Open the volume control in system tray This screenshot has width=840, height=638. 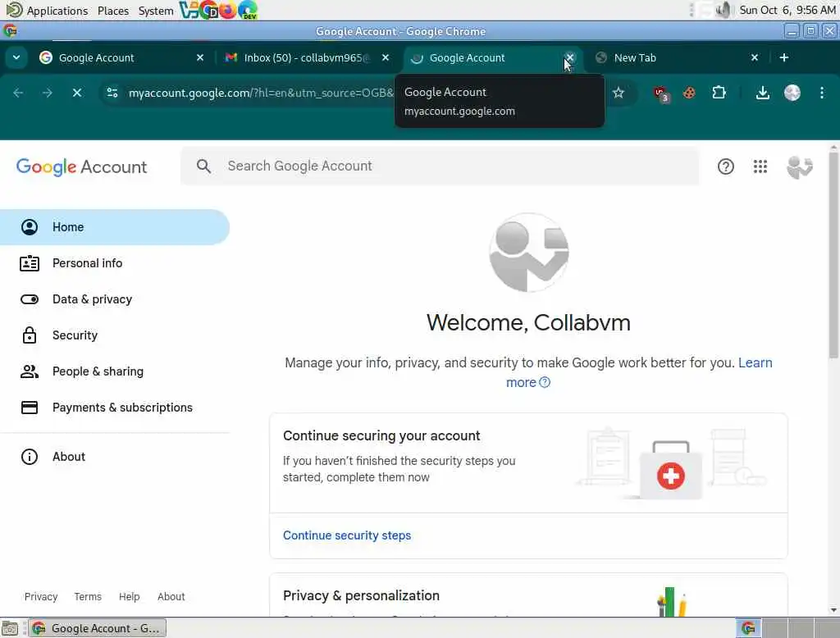pos(723,10)
